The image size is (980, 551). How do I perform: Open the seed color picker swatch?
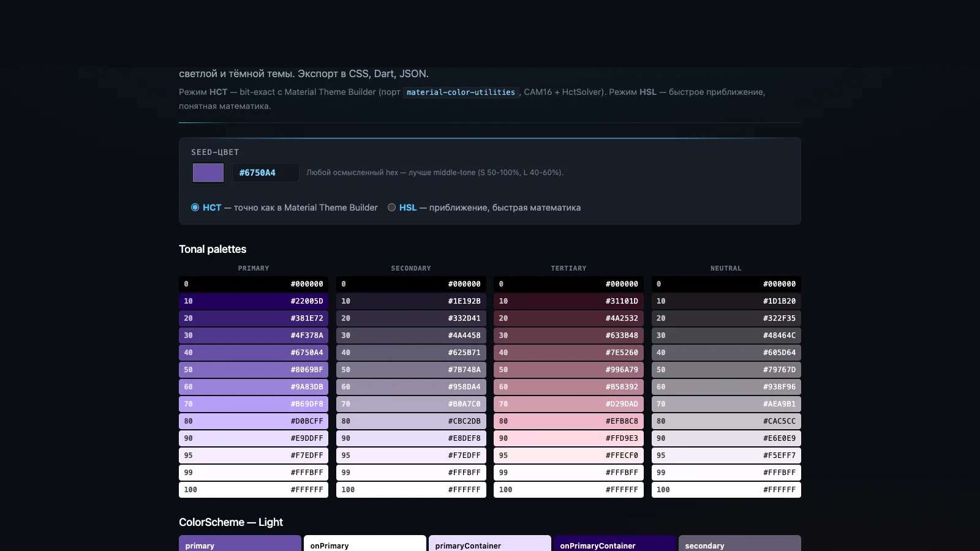(x=208, y=173)
